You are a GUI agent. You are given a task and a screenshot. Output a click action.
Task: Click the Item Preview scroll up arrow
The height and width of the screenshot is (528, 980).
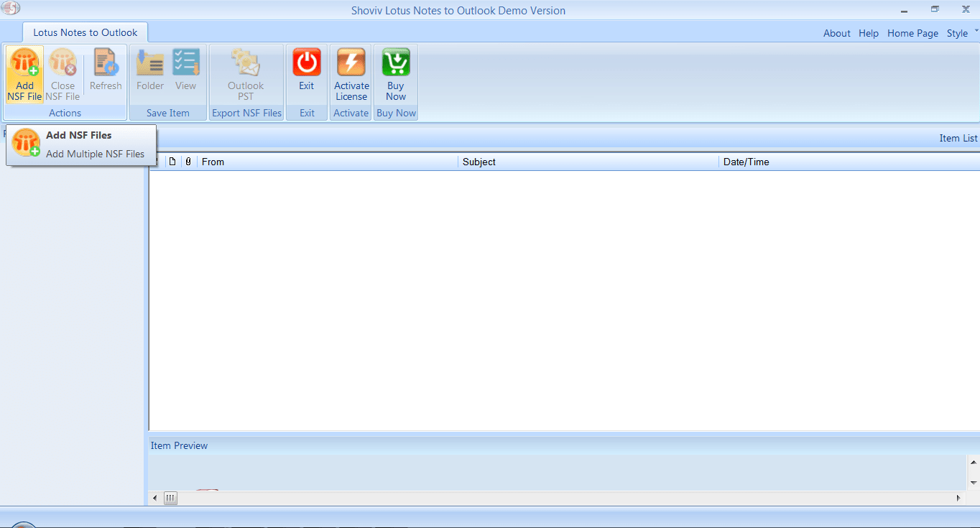(974, 462)
